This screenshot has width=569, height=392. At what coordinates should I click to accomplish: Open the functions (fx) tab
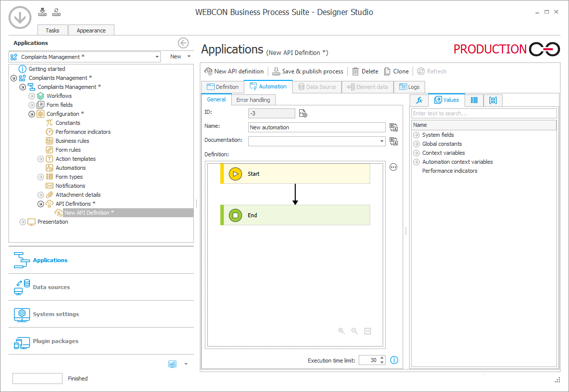click(419, 100)
